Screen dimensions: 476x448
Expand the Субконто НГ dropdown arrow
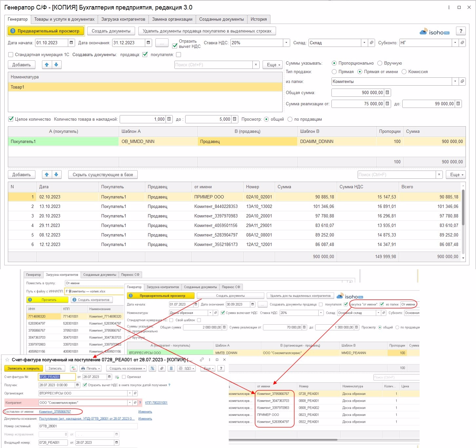coord(455,43)
